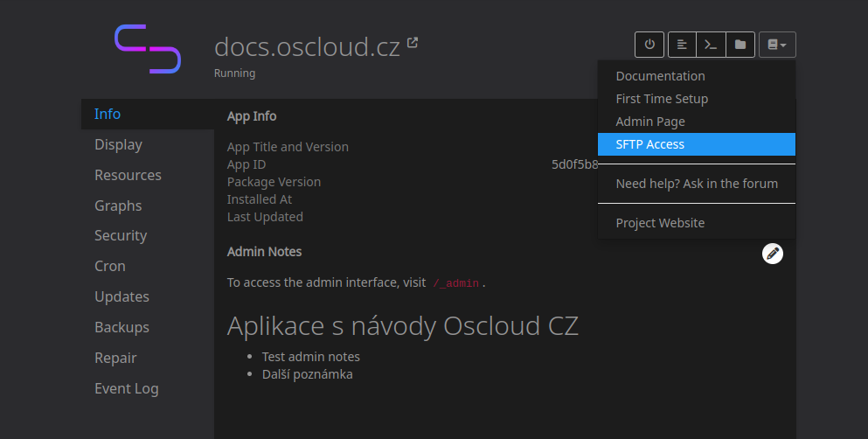The image size is (868, 439).
Task: Click the pencil icon to edit admin notes
Action: [772, 254]
